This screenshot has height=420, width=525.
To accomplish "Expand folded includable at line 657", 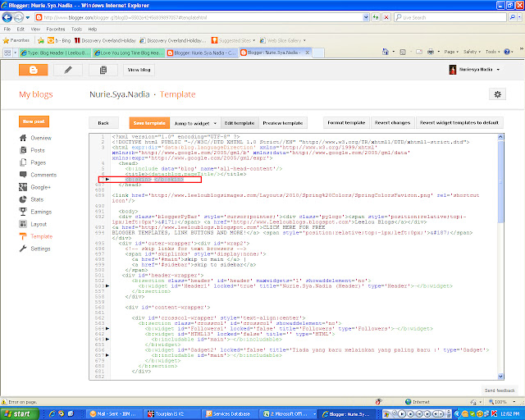I will (x=107, y=355).
